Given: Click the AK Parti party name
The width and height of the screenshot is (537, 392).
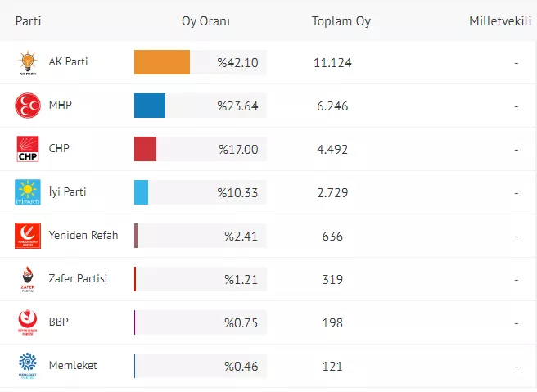Looking at the screenshot, I should [x=69, y=62].
